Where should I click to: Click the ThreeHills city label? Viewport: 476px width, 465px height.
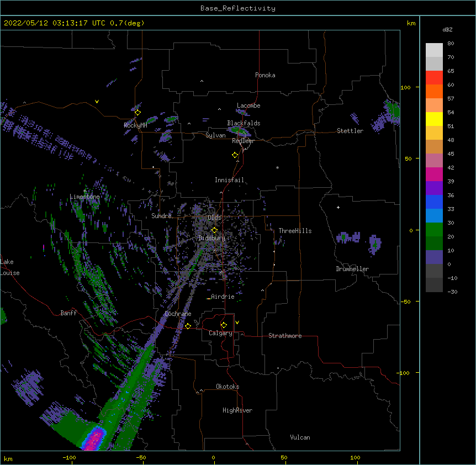(x=295, y=231)
